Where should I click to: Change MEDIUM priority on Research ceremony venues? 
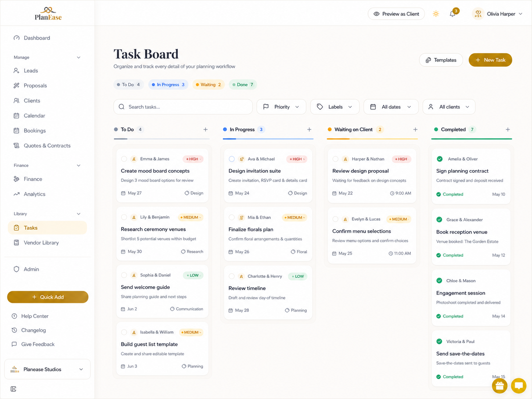191,217
